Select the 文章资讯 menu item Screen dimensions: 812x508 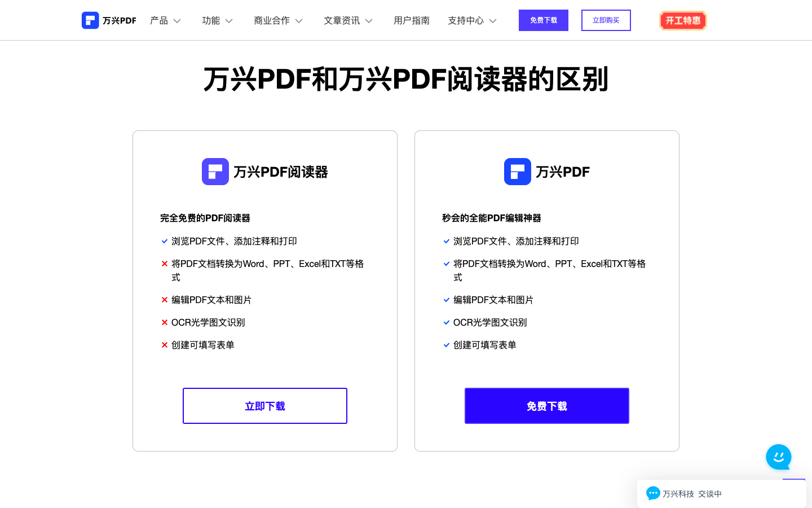tap(348, 20)
